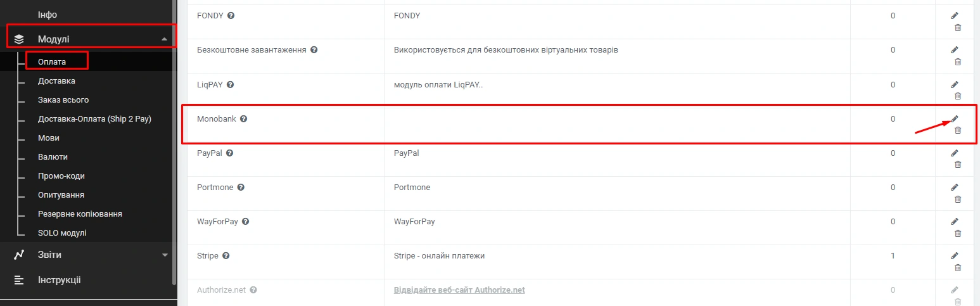Collapse the Модулі menu section
Viewport: 980px width, 306px height.
165,39
